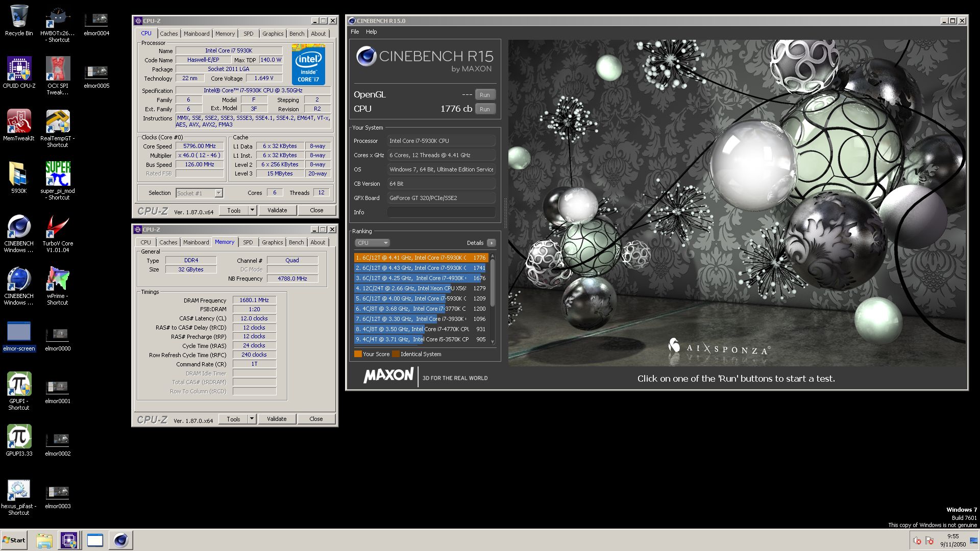The width and height of the screenshot is (980, 551).
Task: Select the elmor0000 desktop file
Action: click(x=58, y=339)
